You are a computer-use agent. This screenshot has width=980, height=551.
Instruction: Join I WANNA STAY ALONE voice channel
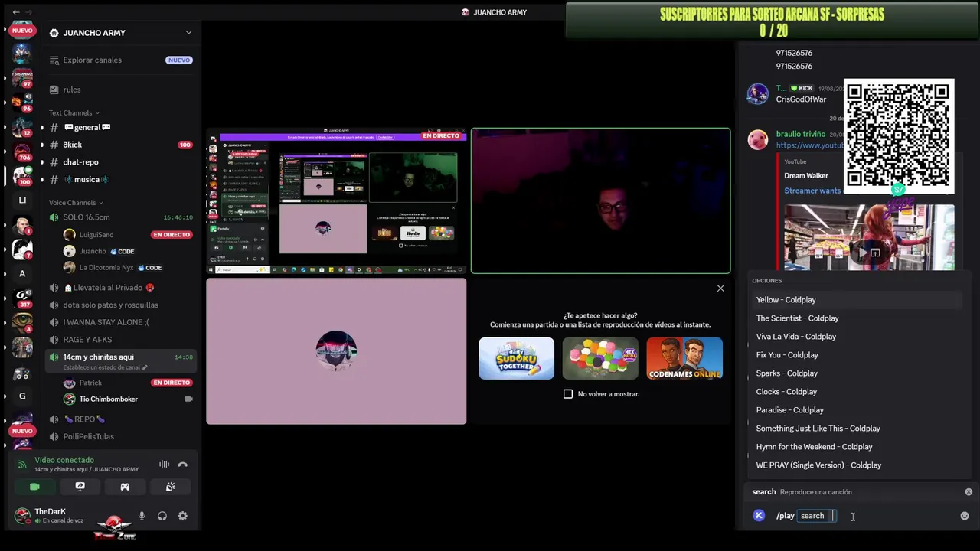pos(121,322)
